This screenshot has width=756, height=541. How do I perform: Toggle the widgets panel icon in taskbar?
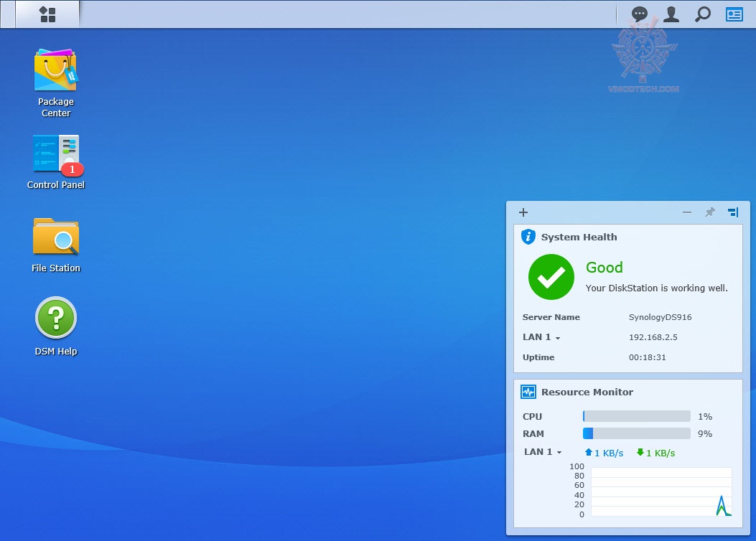tap(734, 14)
